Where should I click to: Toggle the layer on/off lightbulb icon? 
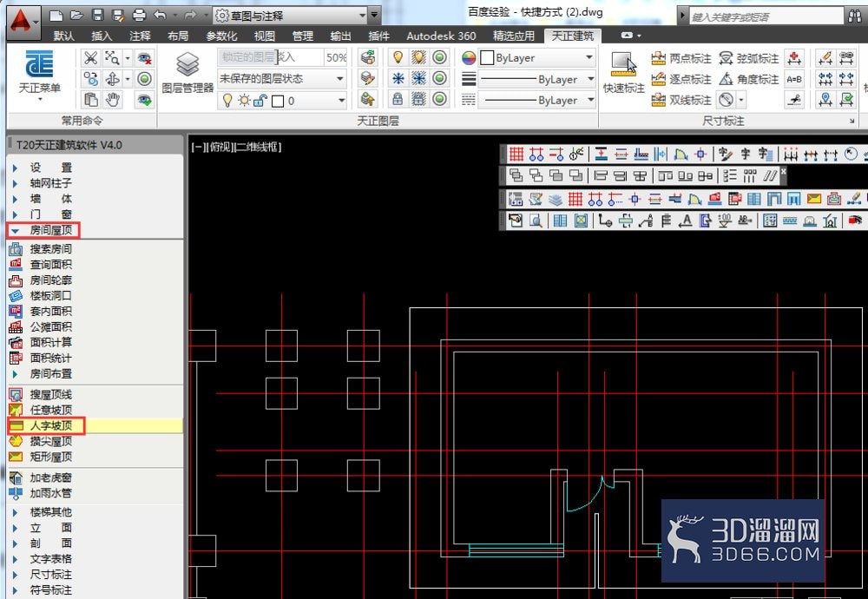[x=227, y=100]
